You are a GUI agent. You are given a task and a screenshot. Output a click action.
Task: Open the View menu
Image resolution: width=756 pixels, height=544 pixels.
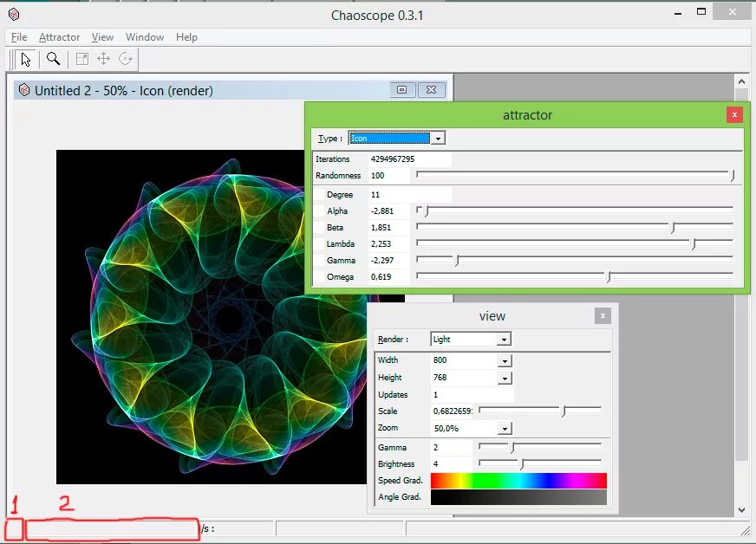click(x=102, y=37)
